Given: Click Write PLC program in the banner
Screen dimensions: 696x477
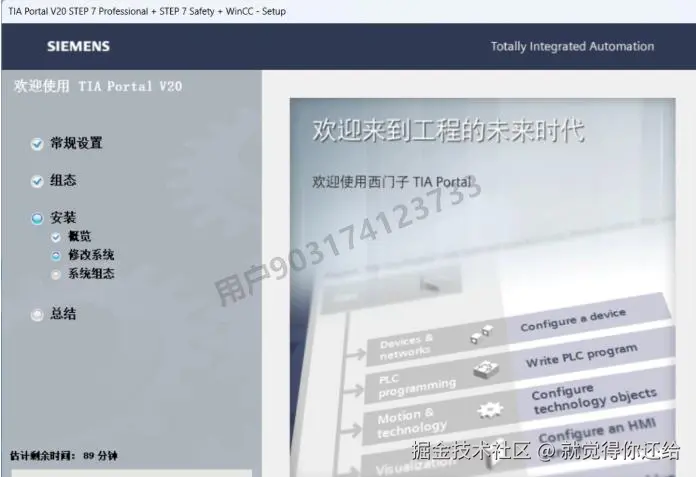Looking at the screenshot, I should [x=581, y=356].
